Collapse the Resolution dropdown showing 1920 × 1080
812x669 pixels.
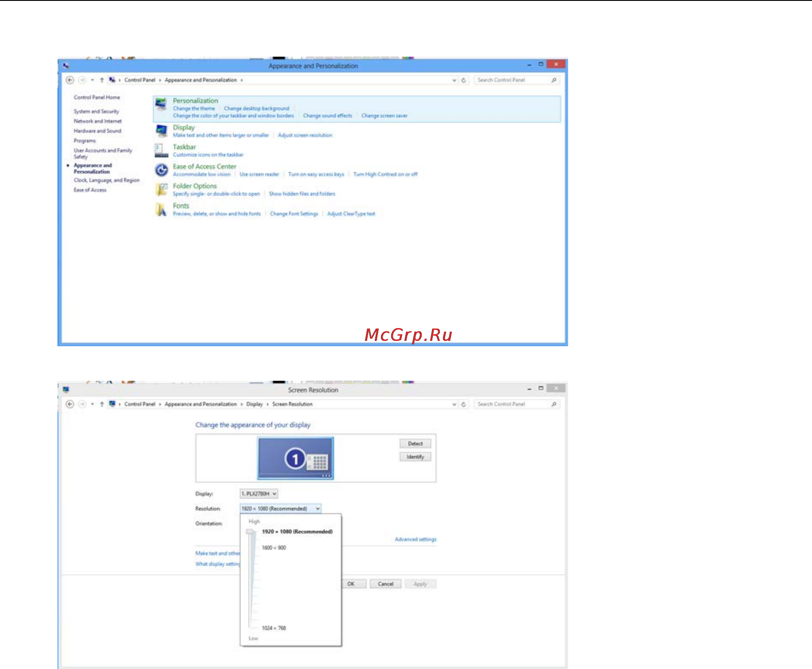pos(280,509)
